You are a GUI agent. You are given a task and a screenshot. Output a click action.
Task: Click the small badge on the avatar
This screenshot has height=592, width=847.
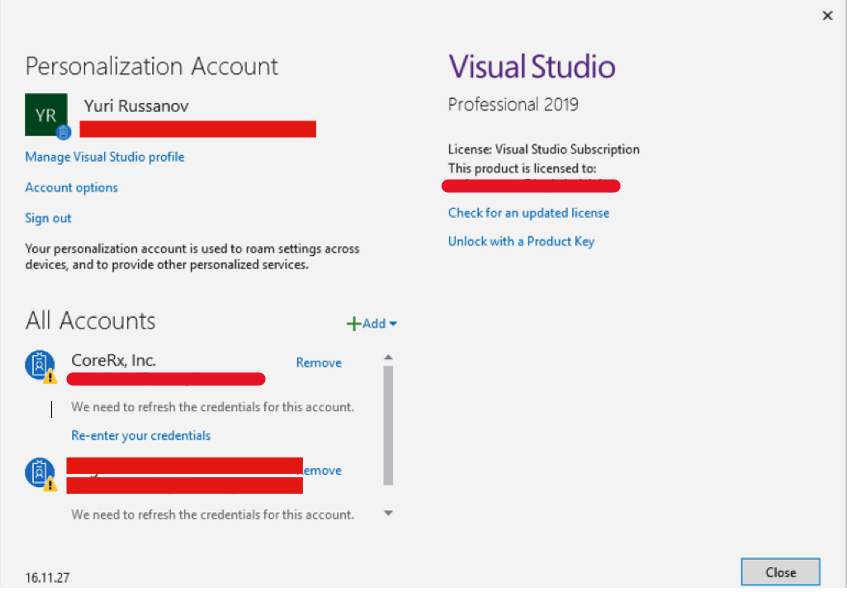[x=65, y=132]
